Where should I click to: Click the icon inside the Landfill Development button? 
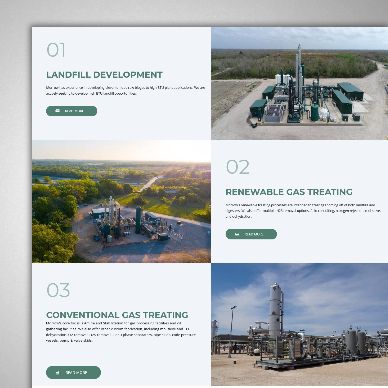pyautogui.click(x=57, y=111)
